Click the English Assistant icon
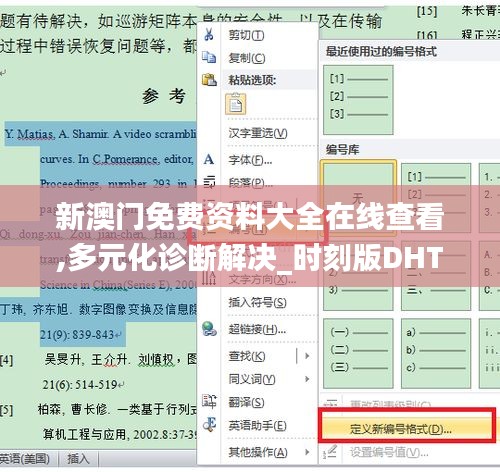 point(209,424)
